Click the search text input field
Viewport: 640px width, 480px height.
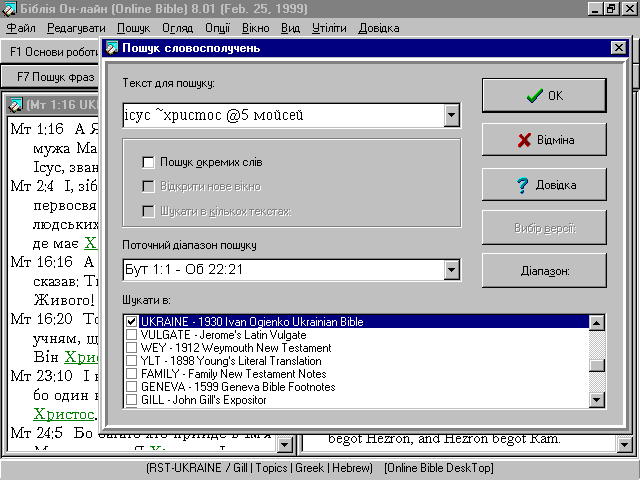282,116
